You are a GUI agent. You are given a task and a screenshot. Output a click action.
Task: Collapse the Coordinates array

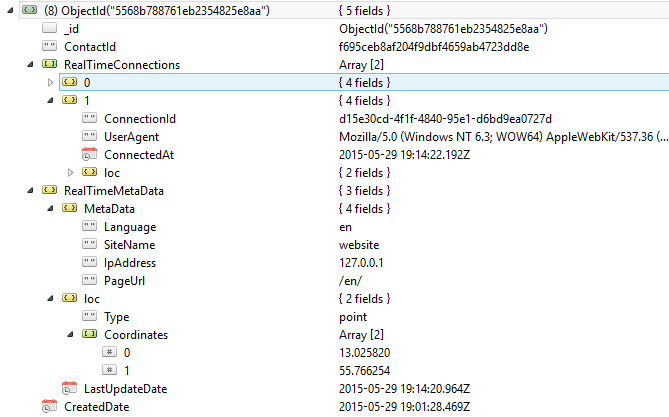tap(70, 335)
